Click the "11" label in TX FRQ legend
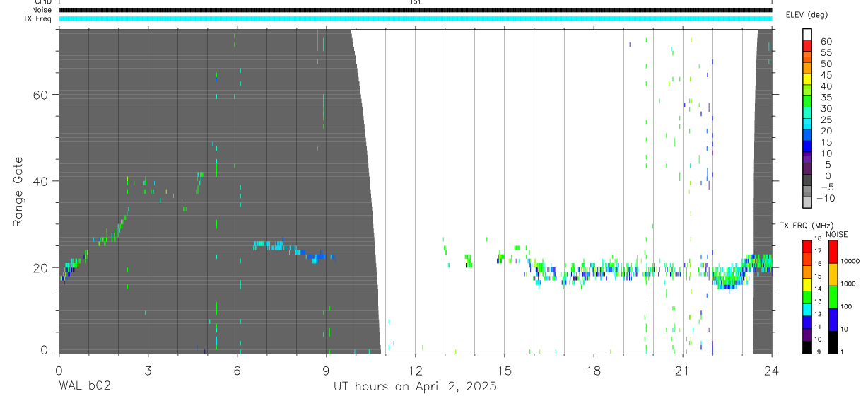Screen dimensions: 868x401 (817, 327)
